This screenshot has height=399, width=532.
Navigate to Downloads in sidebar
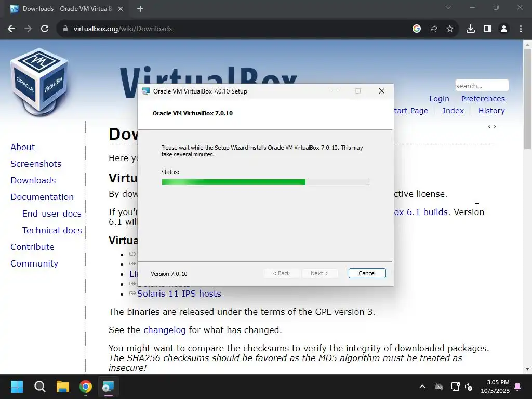33,180
